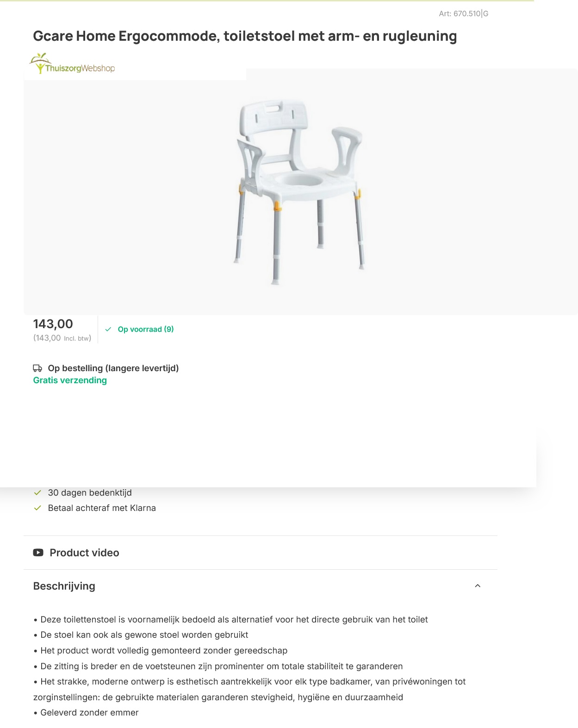578x728 pixels.
Task: Click the green checkmark beside Op voorraad
Action: point(108,330)
